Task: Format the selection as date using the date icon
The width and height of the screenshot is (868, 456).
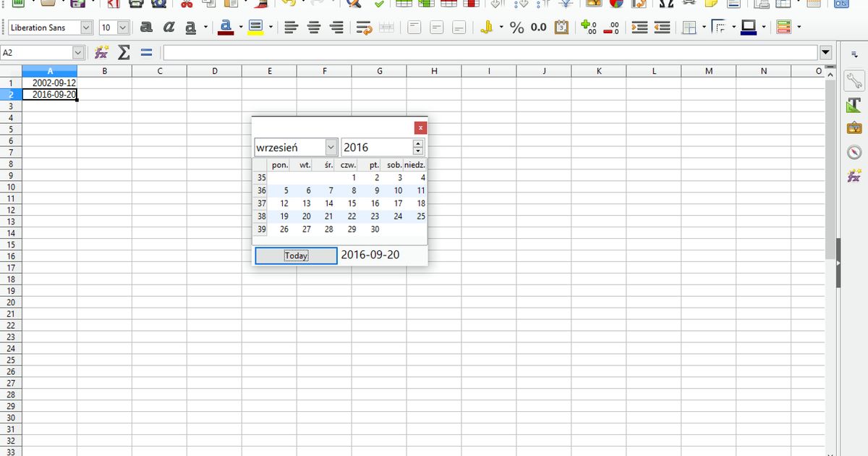Action: [561, 28]
